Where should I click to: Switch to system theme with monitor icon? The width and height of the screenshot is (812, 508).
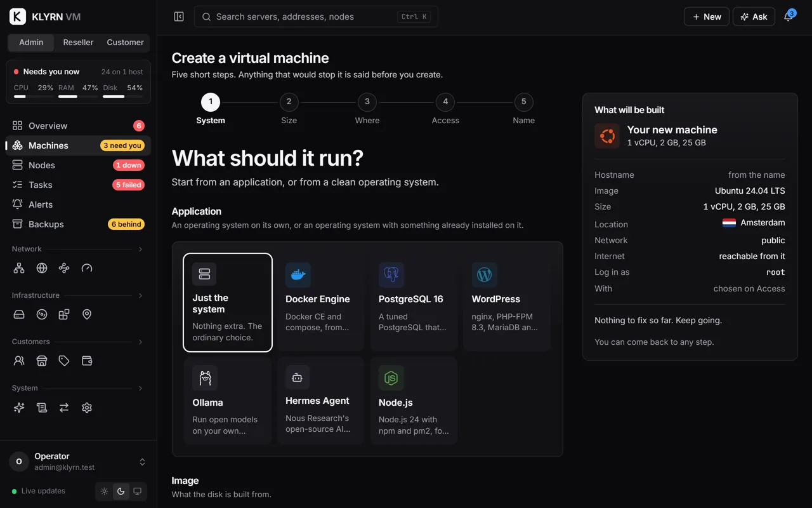(137, 491)
